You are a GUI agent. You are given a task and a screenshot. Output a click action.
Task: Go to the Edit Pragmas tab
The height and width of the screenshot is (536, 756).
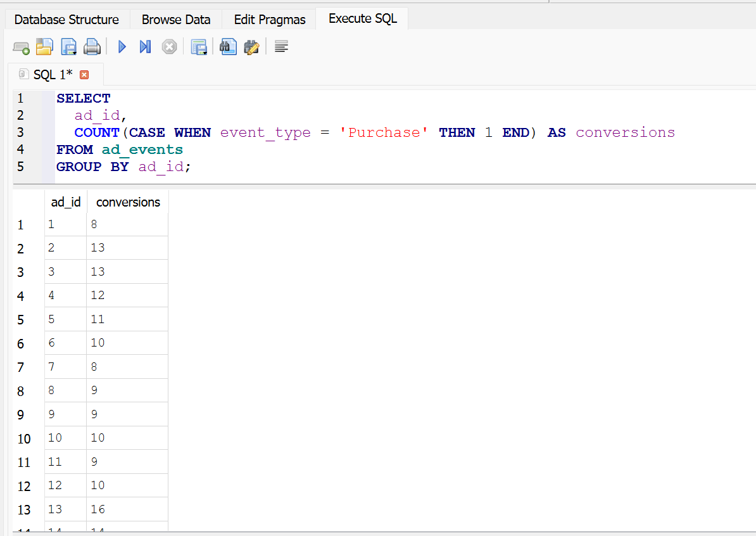(x=270, y=20)
